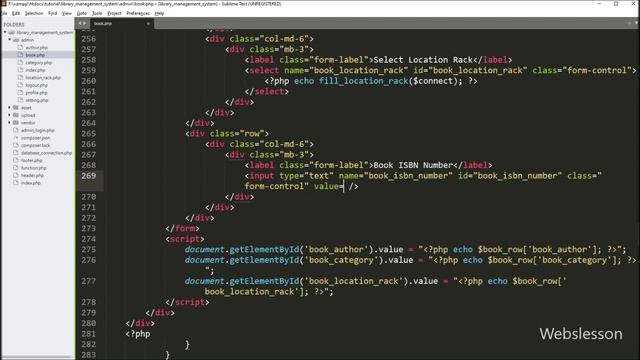Click the icon beside composer.json
The height and width of the screenshot is (360, 640).
[x=16, y=138]
